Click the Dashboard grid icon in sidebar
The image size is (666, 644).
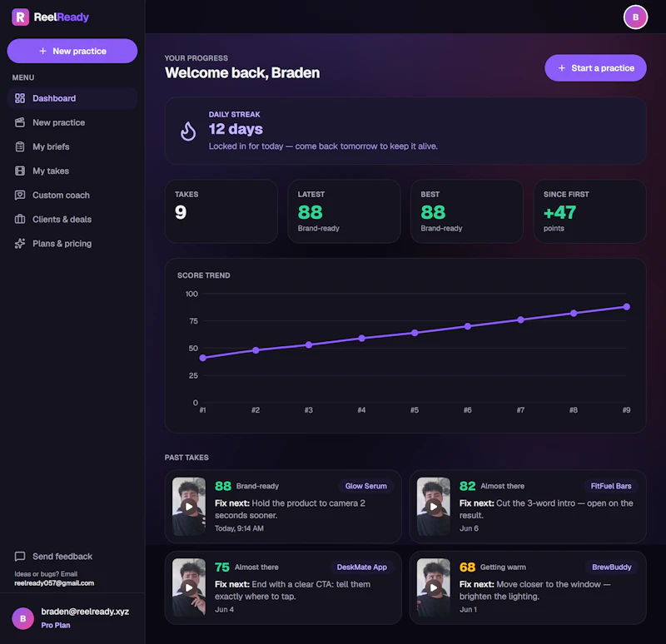20,98
